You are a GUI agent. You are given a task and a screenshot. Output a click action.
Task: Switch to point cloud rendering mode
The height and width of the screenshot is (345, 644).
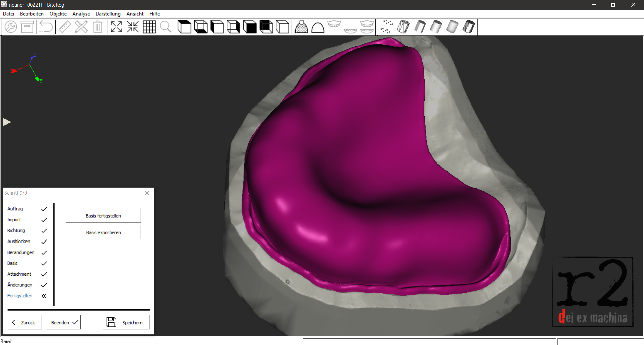click(x=387, y=27)
